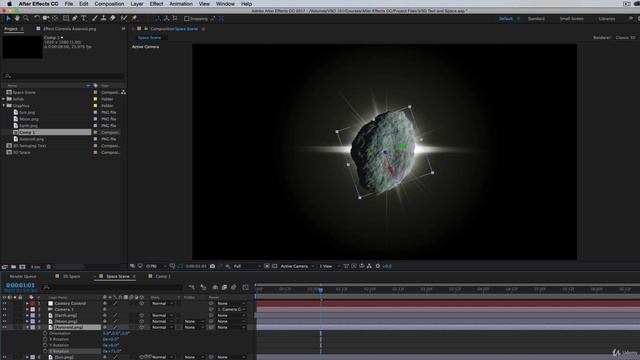
Task: Select Asteroid.png in Project panel
Action: (31, 139)
